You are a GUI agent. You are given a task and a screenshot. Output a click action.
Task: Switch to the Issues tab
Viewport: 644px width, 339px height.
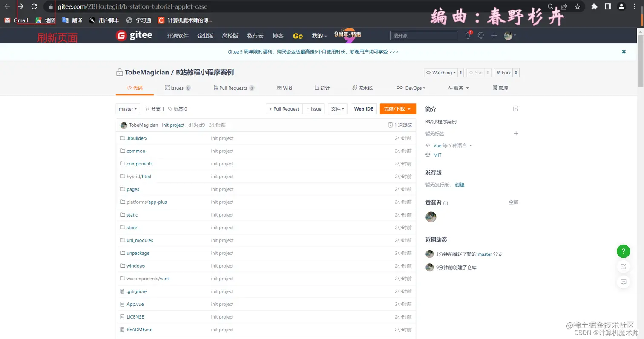pos(177,88)
